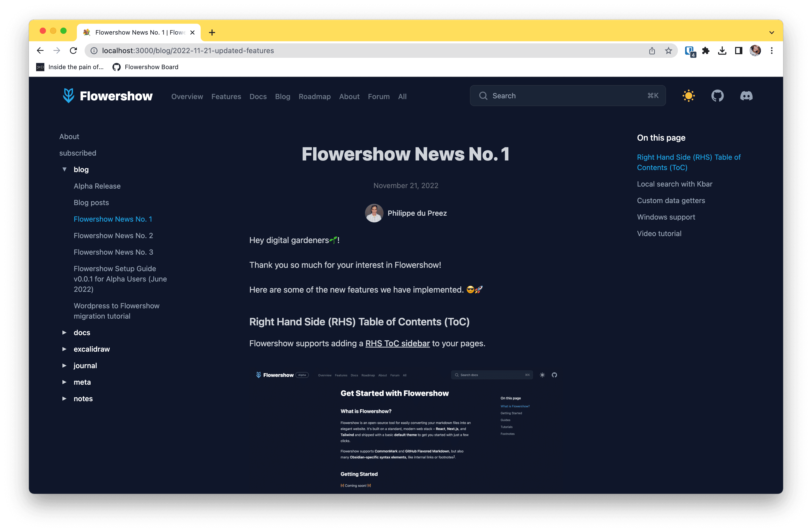Open the Wordpress to Flowershow migration tutorial
The image size is (812, 532).
point(117,311)
